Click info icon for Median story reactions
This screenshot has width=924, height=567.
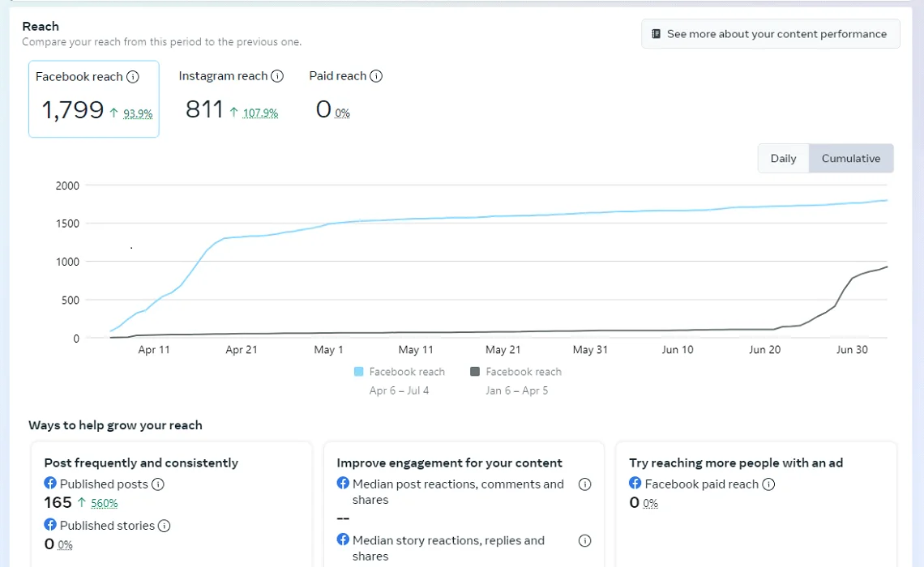[584, 541]
